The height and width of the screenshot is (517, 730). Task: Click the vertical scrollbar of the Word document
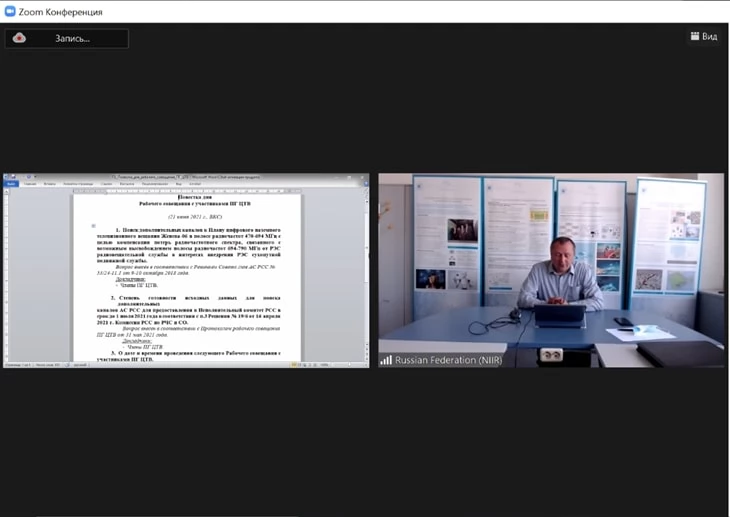tap(366, 275)
